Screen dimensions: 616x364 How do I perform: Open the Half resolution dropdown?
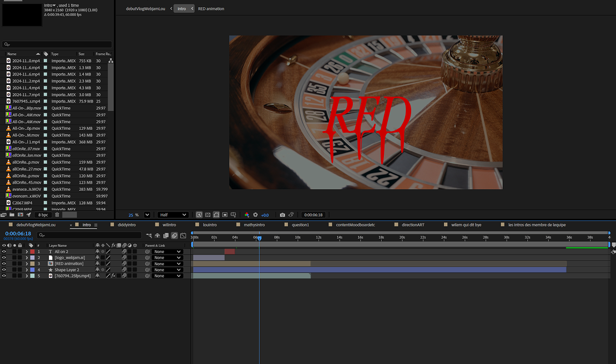click(173, 215)
